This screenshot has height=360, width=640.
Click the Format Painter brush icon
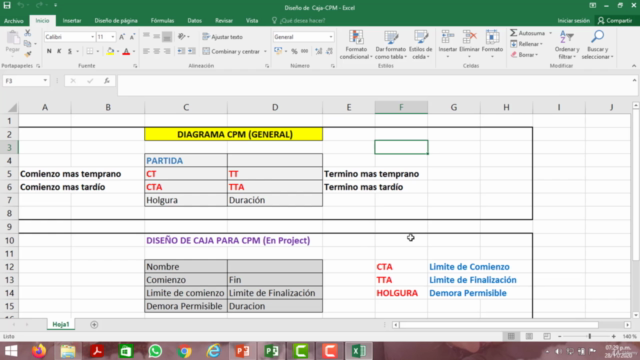[28, 54]
